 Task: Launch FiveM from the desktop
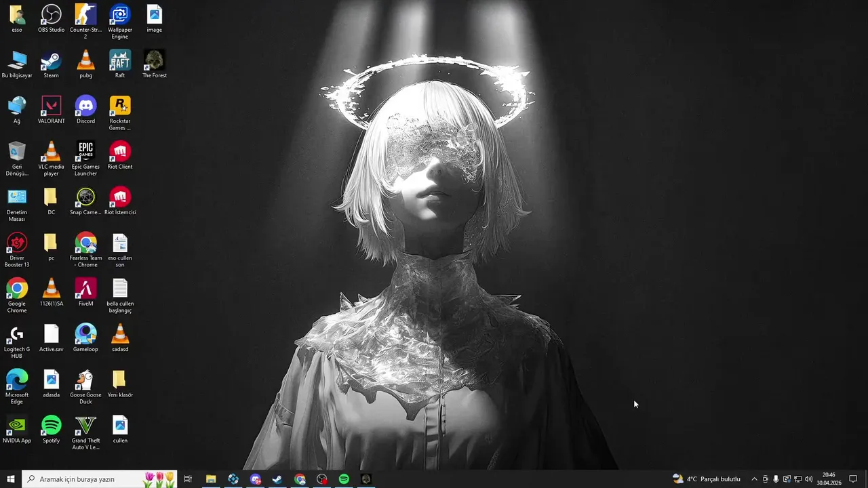click(x=85, y=291)
